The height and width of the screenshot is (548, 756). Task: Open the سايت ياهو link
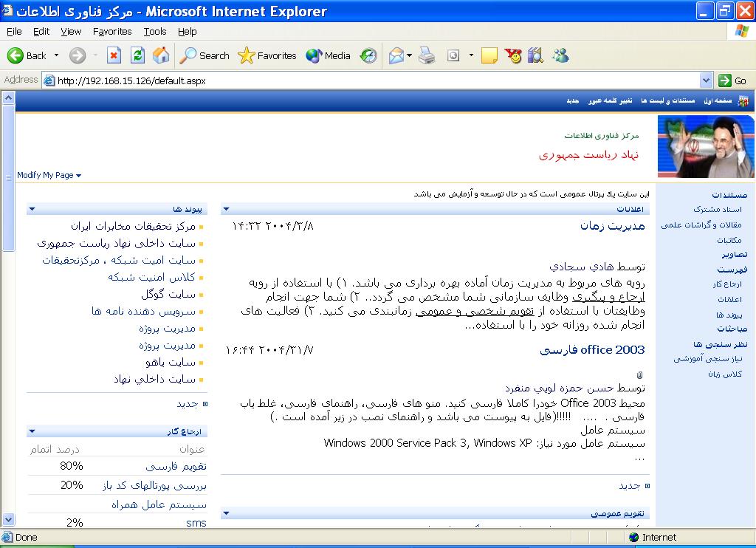pos(171,363)
